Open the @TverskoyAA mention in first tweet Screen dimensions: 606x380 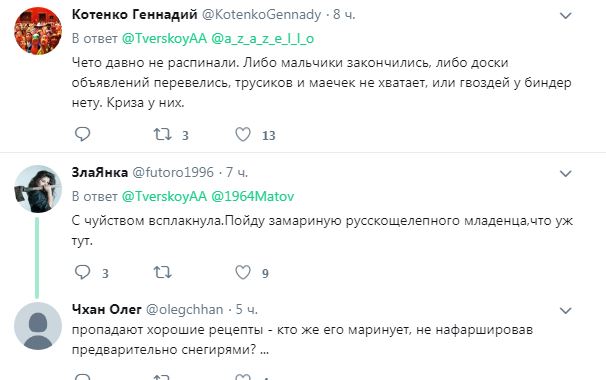coord(164,39)
